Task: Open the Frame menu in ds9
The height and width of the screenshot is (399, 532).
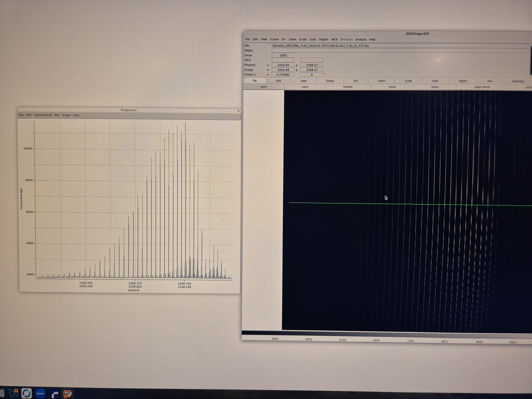Action: click(x=274, y=39)
